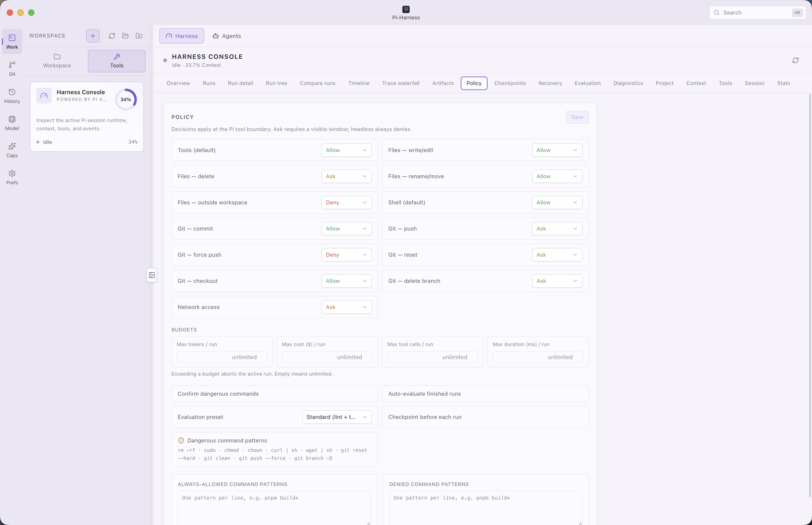Click the Max duration (ms) / run input
Viewport: 812px width, 525px height.
tap(538, 357)
